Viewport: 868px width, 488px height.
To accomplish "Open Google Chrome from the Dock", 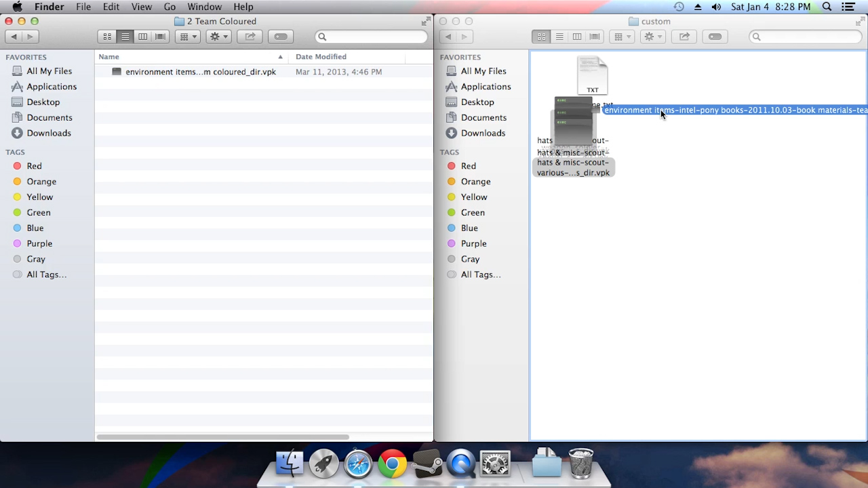I will [393, 464].
